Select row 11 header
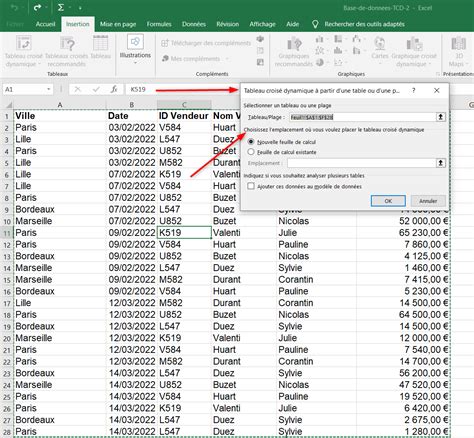 click(7, 233)
